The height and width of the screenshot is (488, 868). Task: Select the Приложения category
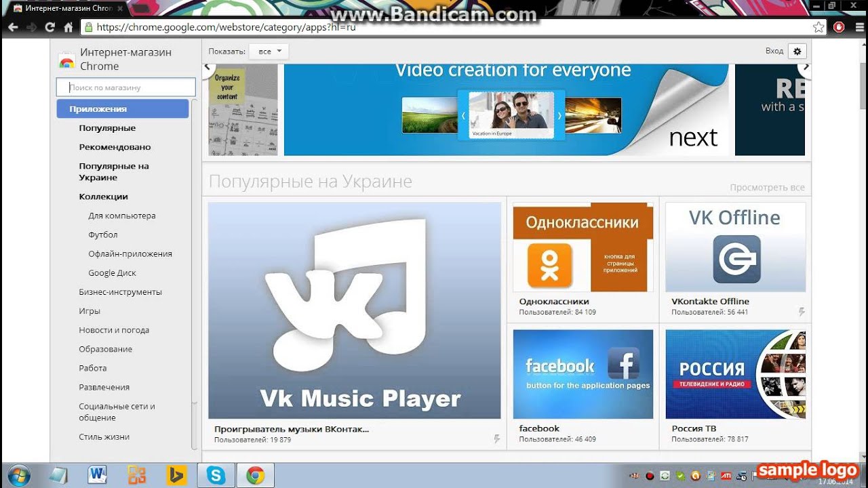click(123, 108)
